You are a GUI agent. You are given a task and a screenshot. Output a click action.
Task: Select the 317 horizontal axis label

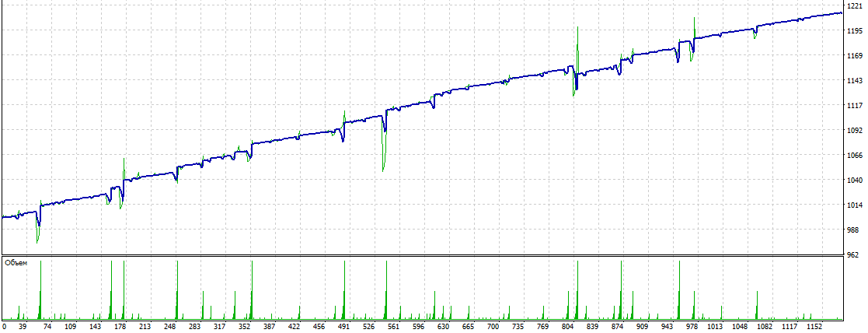pyautogui.click(x=220, y=327)
